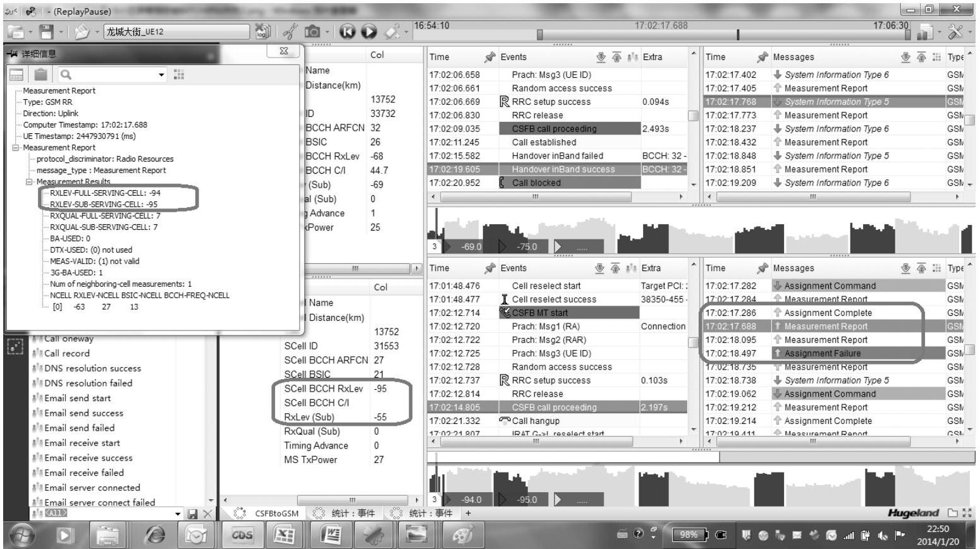
Task: Click the filter icon in lower Events header
Action: click(x=632, y=268)
